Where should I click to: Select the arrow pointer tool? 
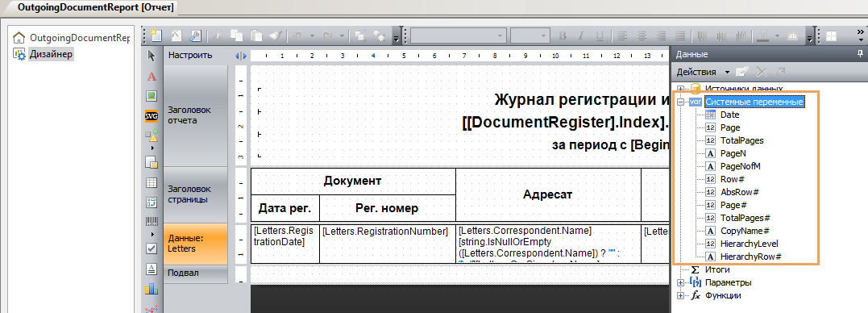(152, 56)
